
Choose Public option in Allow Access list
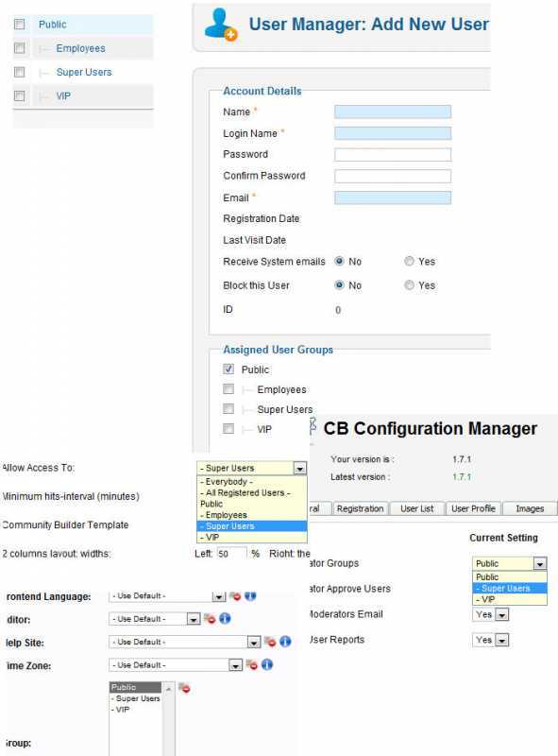point(251,504)
